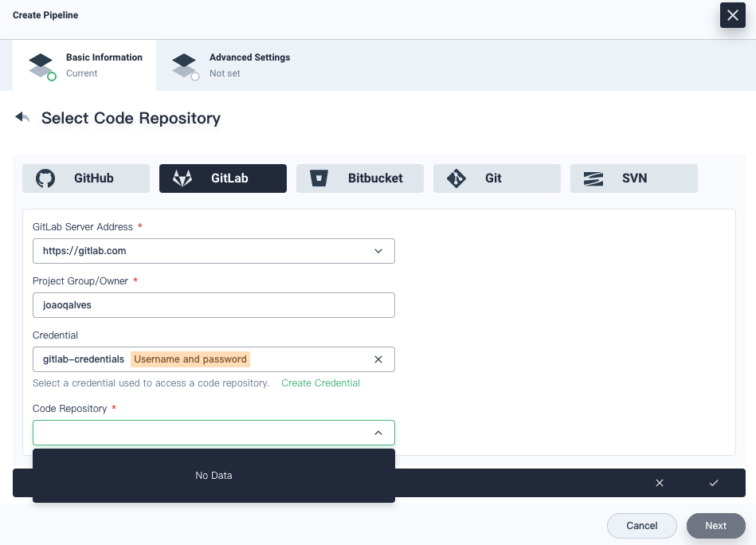The width and height of the screenshot is (756, 545).
Task: Click the Next button
Action: [x=715, y=525]
